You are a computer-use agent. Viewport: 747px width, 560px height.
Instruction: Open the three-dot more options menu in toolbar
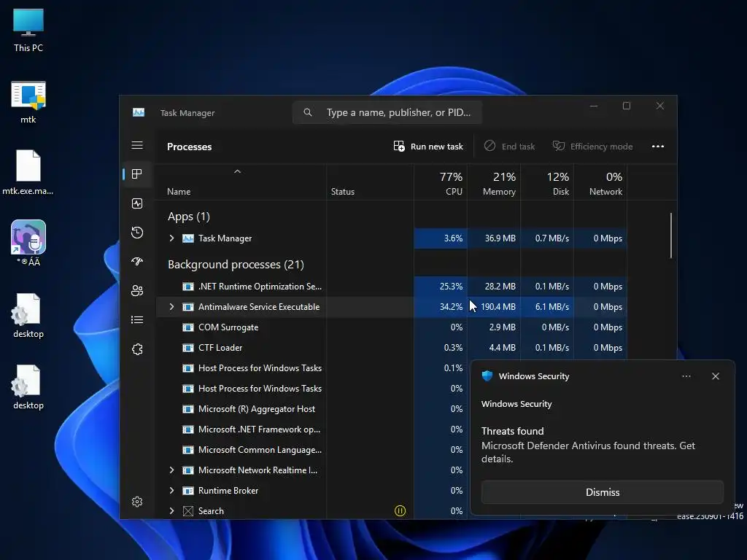click(x=658, y=146)
